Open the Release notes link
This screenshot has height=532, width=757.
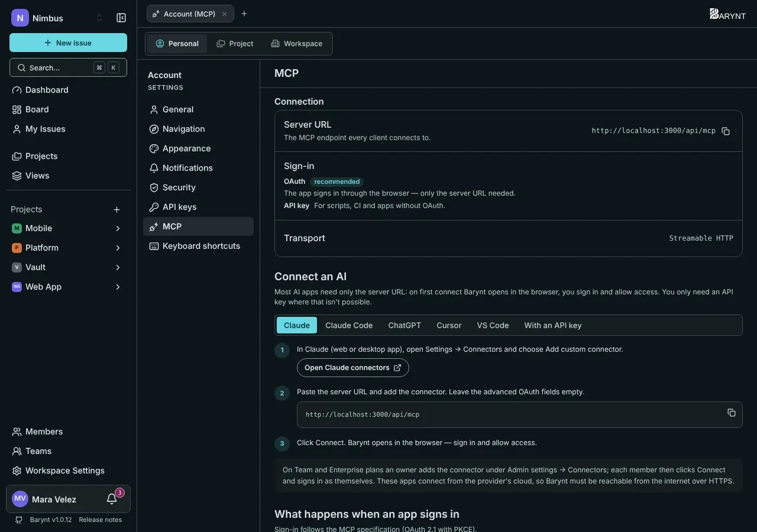tap(101, 520)
